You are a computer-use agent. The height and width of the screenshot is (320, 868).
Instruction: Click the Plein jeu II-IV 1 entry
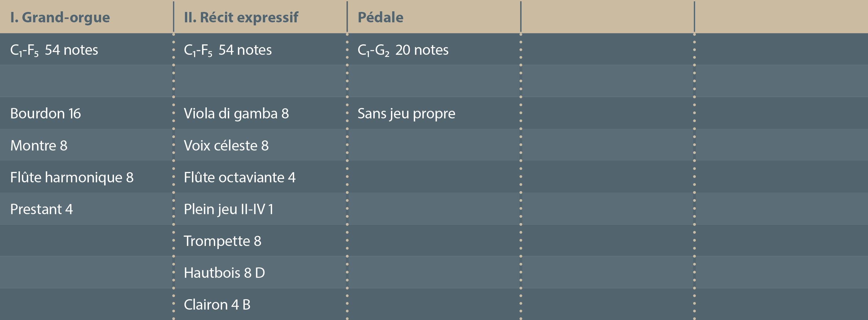pos(229,209)
